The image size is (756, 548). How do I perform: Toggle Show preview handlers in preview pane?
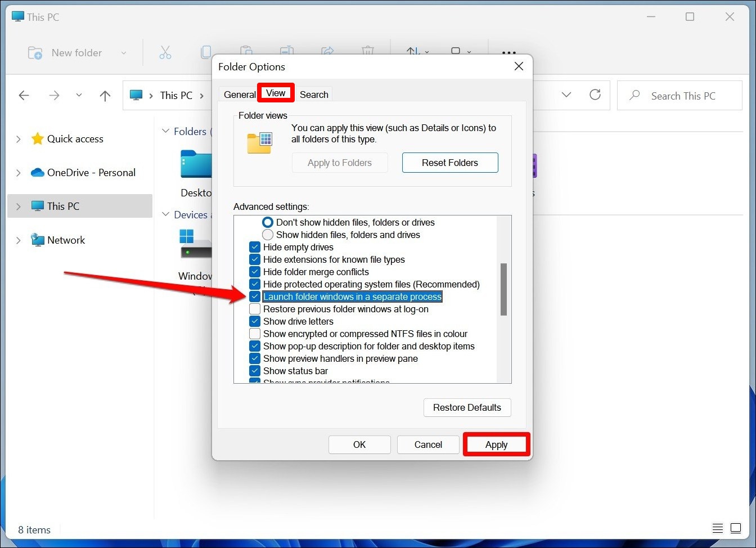pyautogui.click(x=255, y=358)
